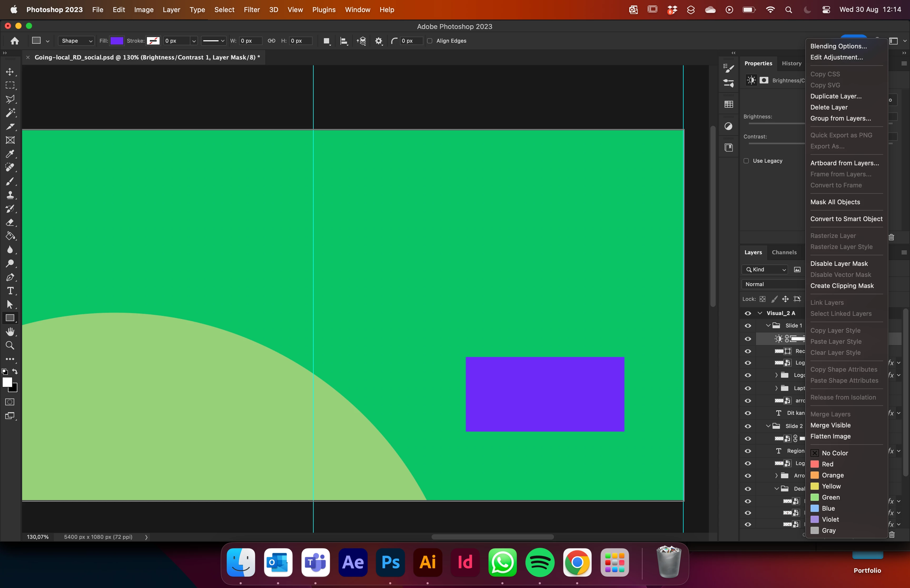Open the Filter menu
910x588 pixels.
[x=251, y=9]
